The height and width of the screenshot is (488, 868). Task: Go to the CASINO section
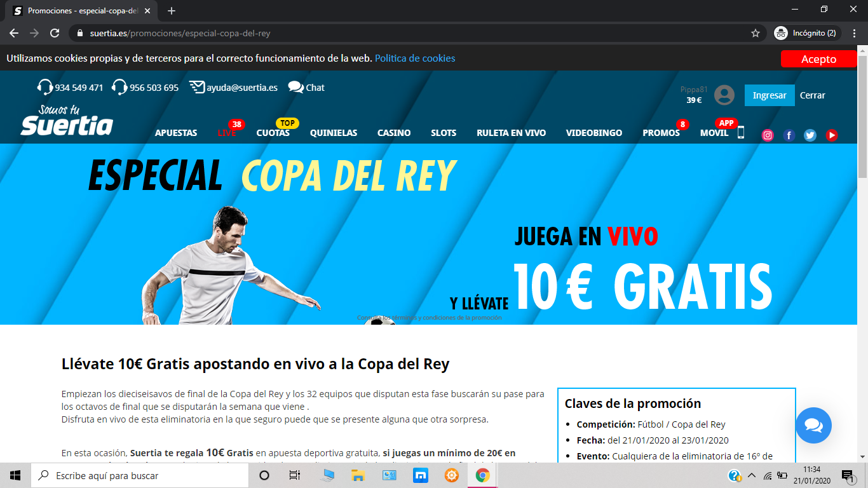394,133
